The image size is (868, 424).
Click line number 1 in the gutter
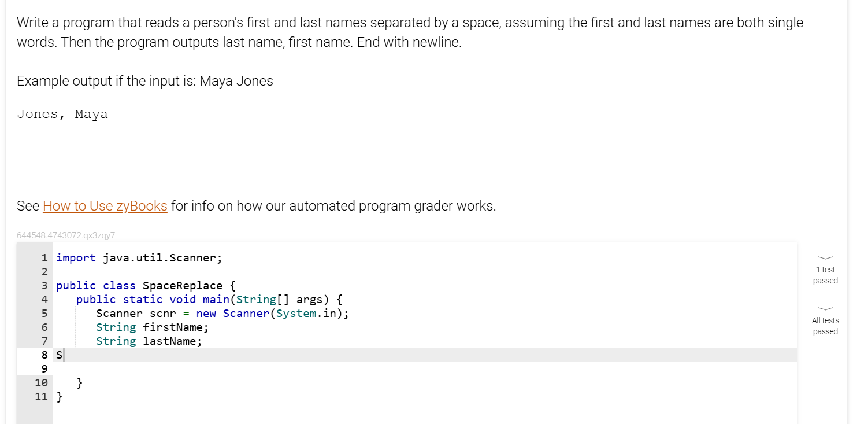pyautogui.click(x=44, y=257)
